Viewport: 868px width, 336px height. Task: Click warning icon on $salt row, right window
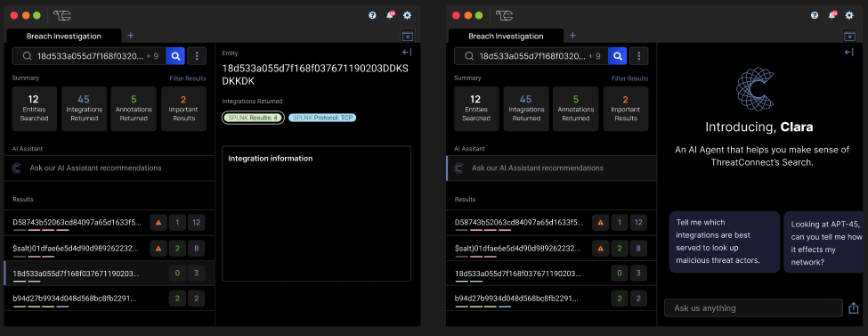coord(600,248)
